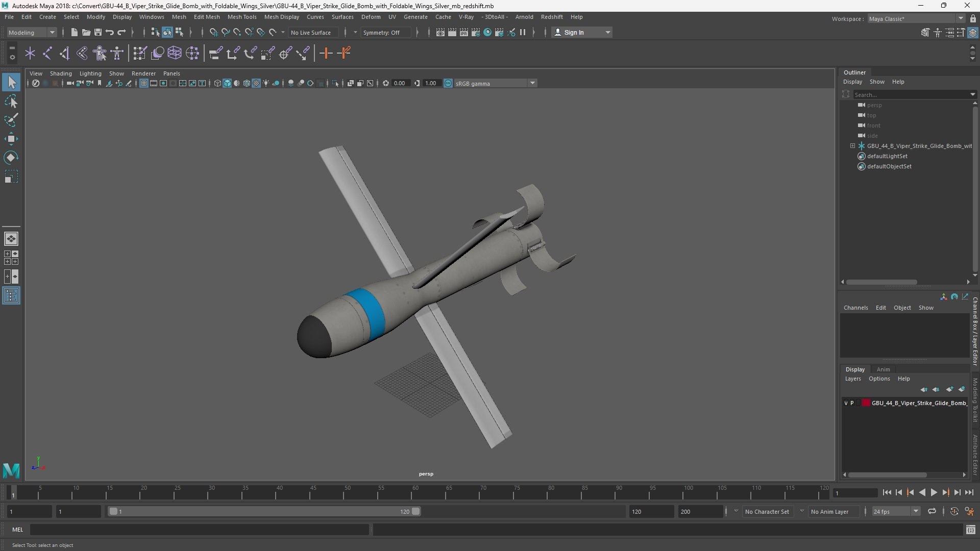Image resolution: width=980 pixels, height=551 pixels.
Task: Click the orange plus shelf icon
Action: (326, 53)
